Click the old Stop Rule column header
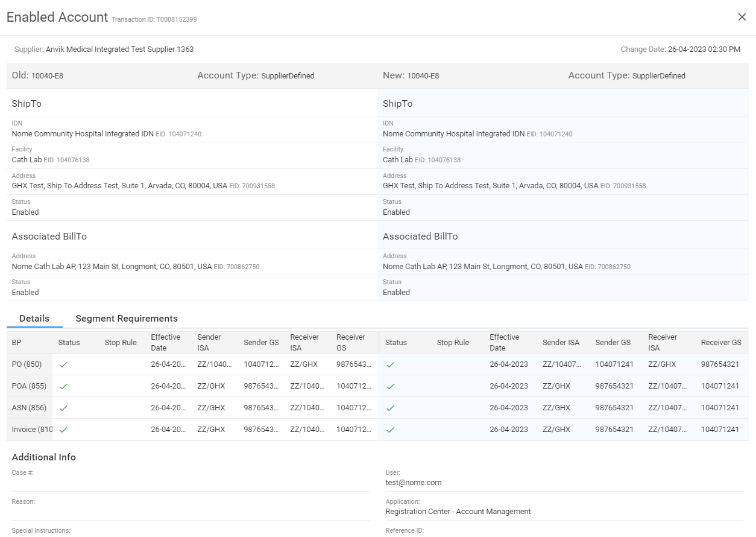The height and width of the screenshot is (537, 756). (x=121, y=343)
